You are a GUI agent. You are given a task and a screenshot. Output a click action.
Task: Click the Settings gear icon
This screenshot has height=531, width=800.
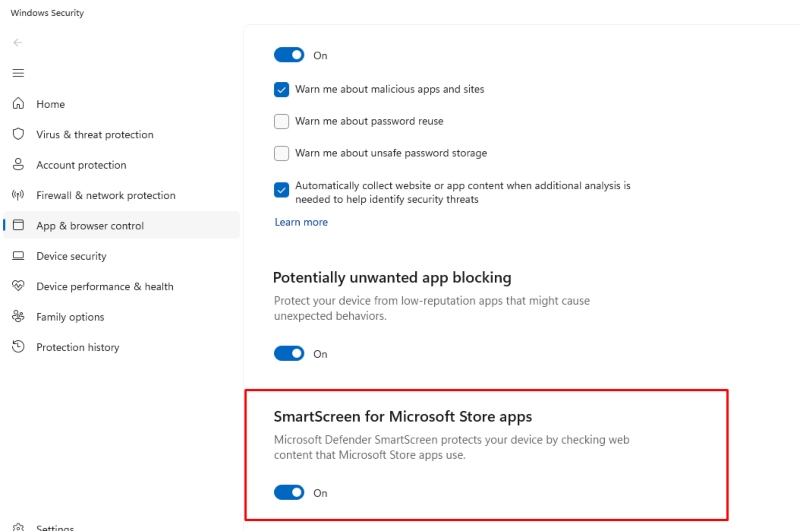pos(18,527)
